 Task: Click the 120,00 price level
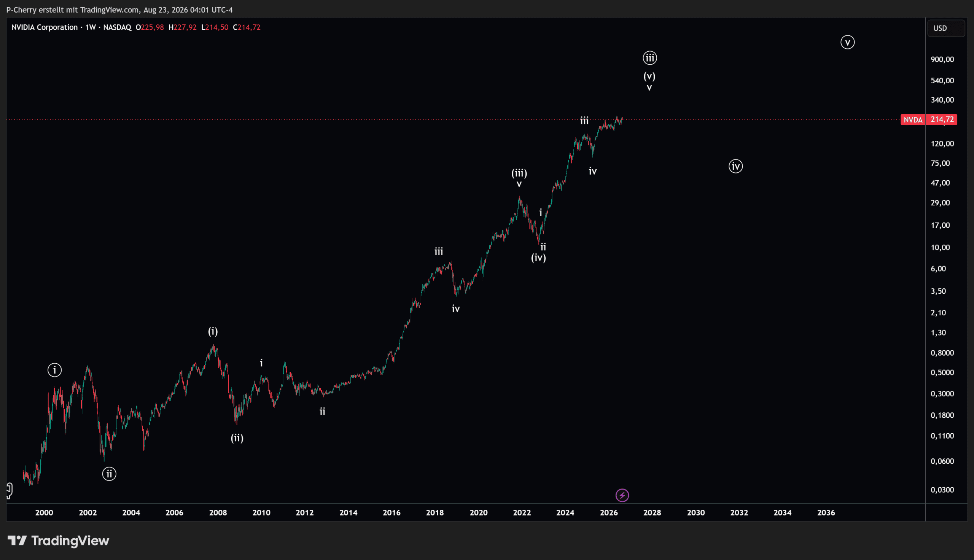pyautogui.click(x=942, y=144)
